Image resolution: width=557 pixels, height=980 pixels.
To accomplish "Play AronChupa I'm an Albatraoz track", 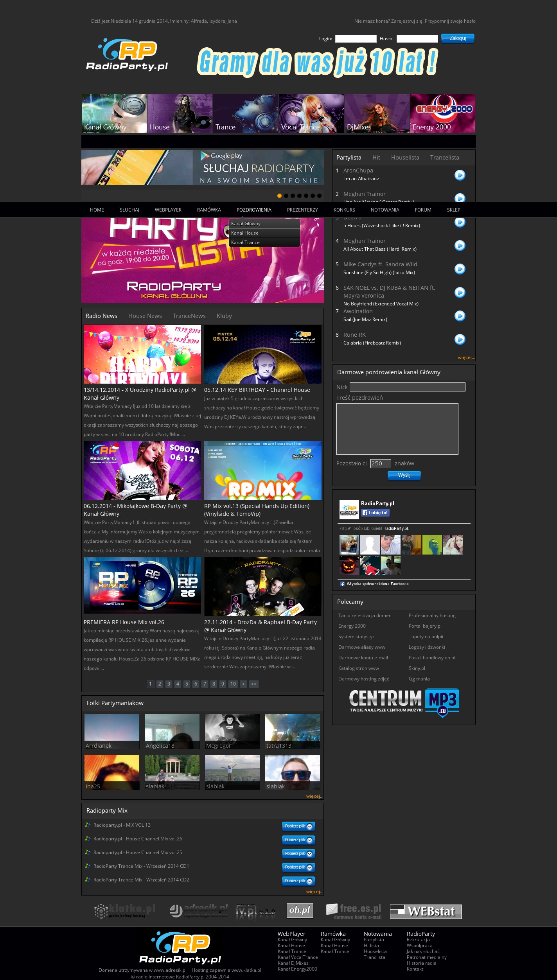I will point(460,175).
